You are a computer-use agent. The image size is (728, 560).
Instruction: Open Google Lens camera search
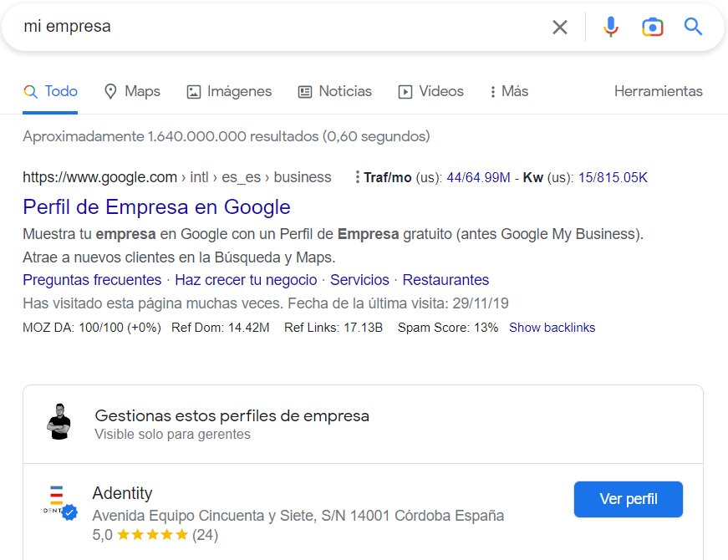[653, 26]
